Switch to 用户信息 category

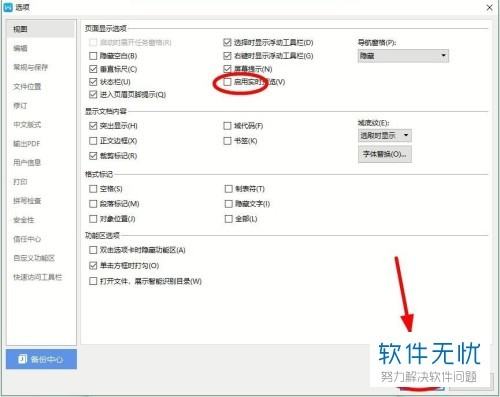coord(27,162)
